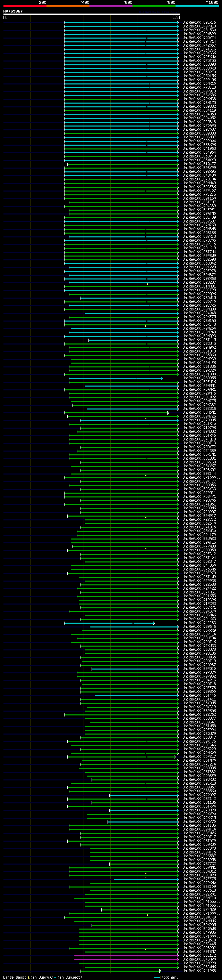Select UniRef100_Q677C2 label

click(199, 864)
